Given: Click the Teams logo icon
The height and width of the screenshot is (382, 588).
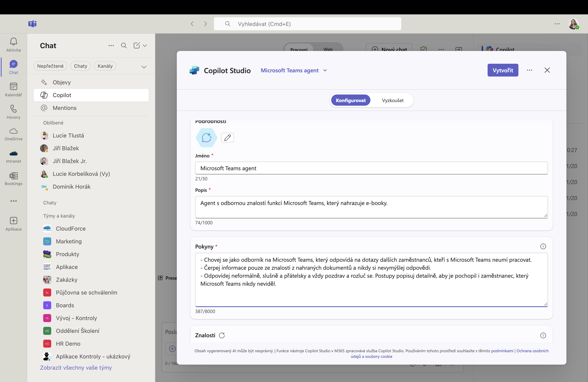Looking at the screenshot, I should tap(32, 24).
